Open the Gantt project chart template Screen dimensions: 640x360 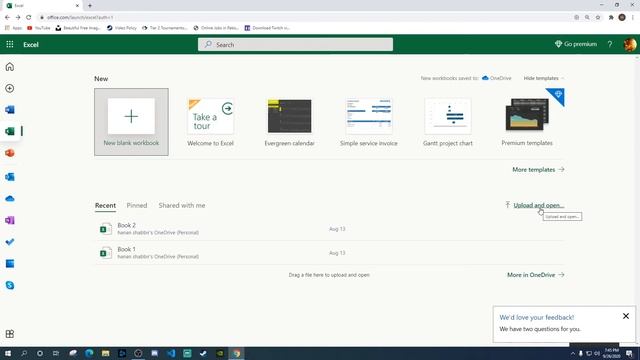448,122
